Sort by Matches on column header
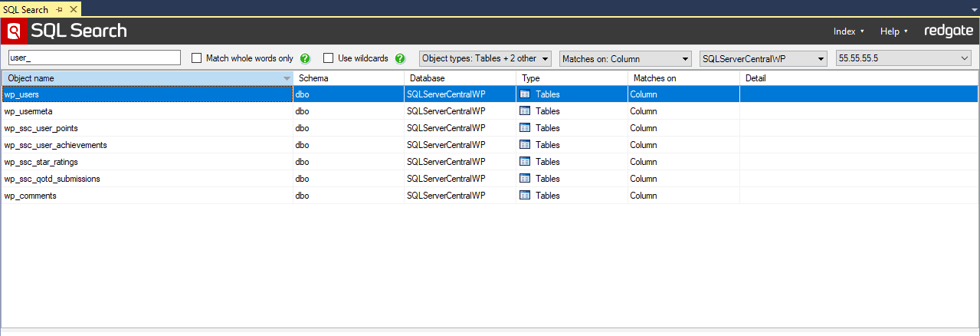Screen dimensions: 980x336 click(x=684, y=78)
